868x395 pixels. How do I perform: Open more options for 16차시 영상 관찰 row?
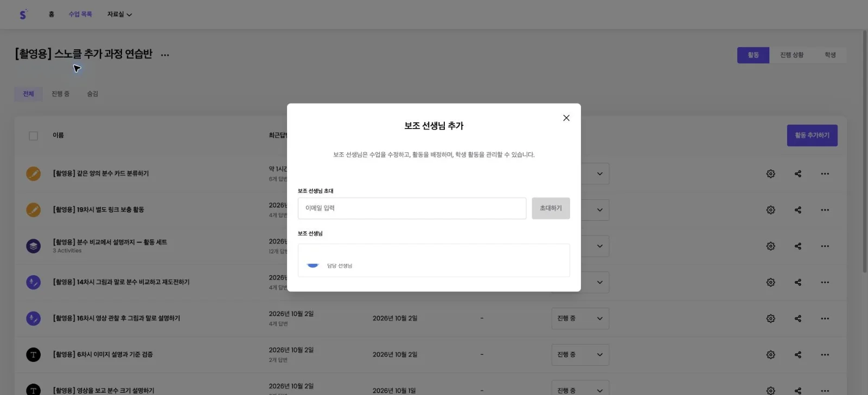pos(825,318)
